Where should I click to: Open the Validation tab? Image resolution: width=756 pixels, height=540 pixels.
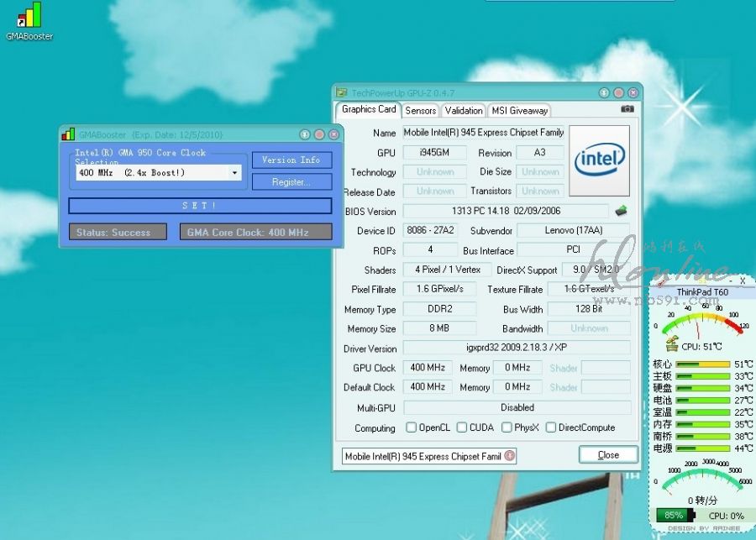[x=464, y=110]
